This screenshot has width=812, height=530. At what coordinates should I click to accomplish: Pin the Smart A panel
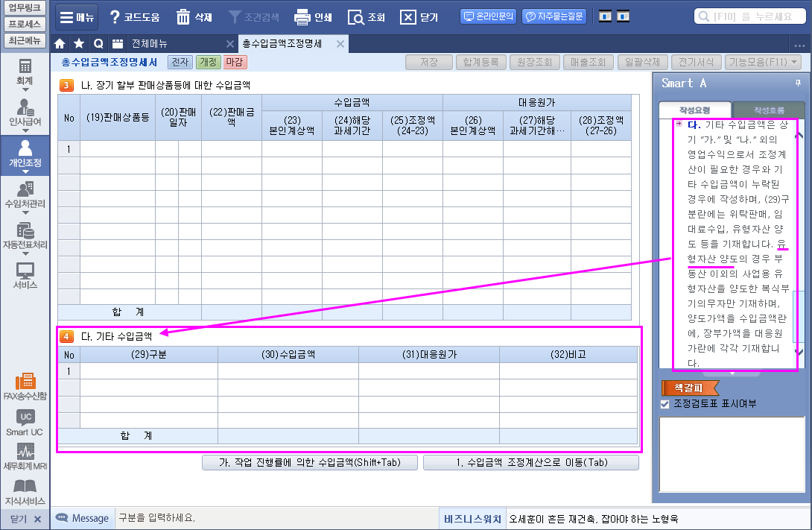click(798, 83)
